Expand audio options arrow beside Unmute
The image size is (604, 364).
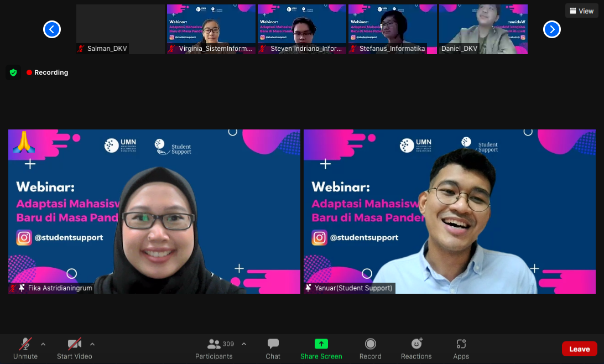(x=43, y=344)
